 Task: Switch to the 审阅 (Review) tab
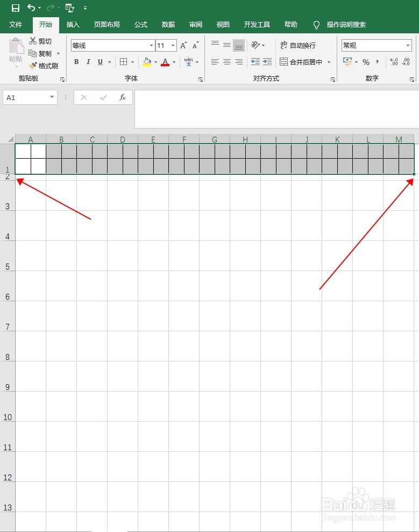[x=196, y=24]
